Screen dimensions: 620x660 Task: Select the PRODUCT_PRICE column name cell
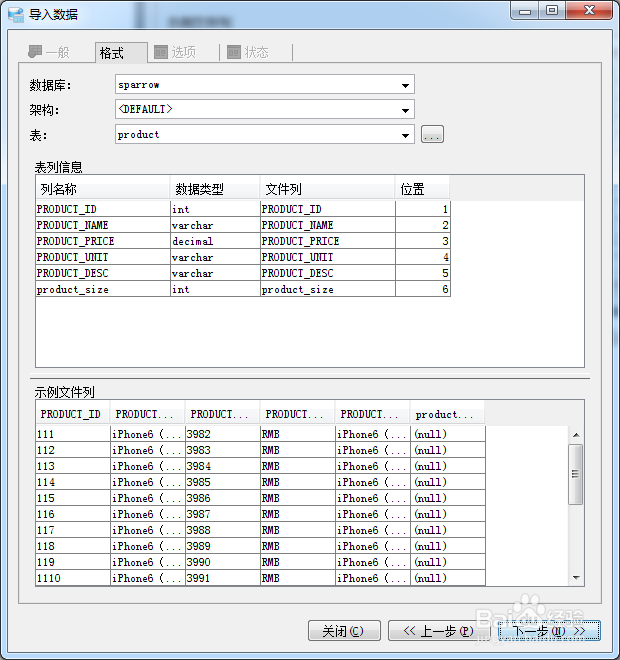pos(103,241)
